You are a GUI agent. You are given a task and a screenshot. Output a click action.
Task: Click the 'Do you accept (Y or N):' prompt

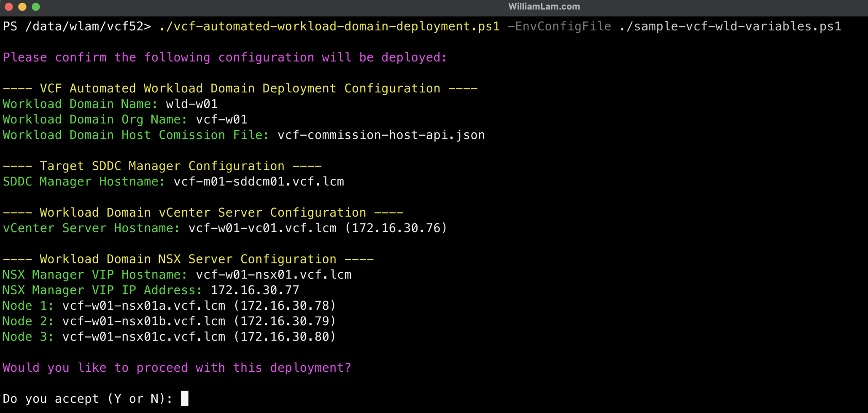coord(88,399)
